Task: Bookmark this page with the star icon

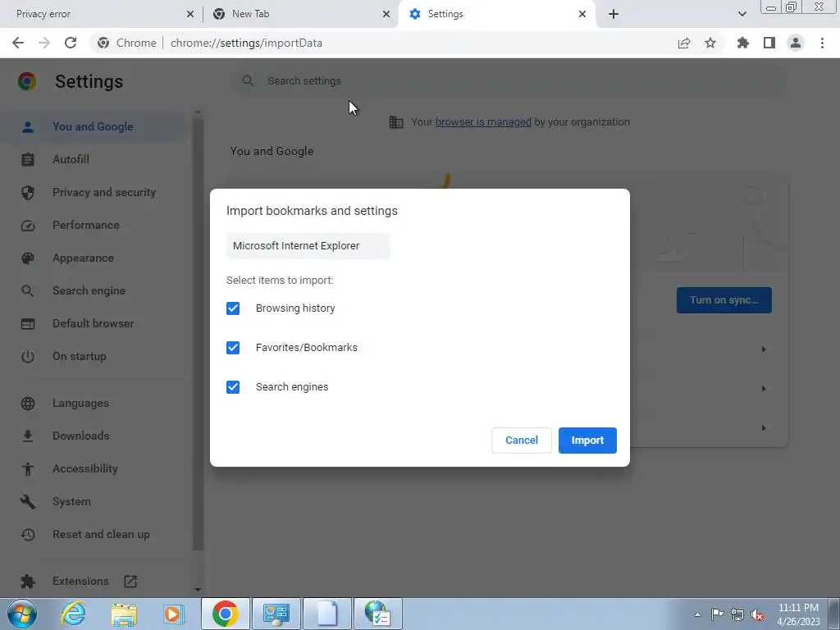Action: 710,43
